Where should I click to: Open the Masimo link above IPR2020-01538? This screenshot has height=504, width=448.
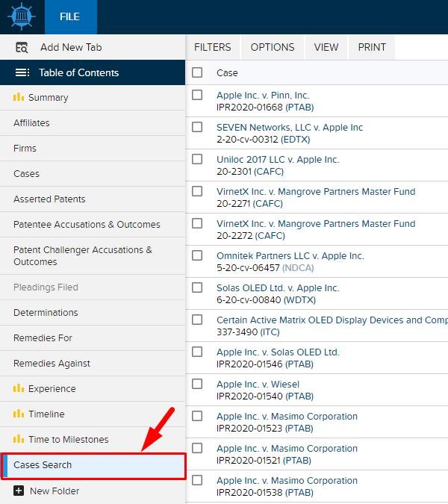coord(287,481)
